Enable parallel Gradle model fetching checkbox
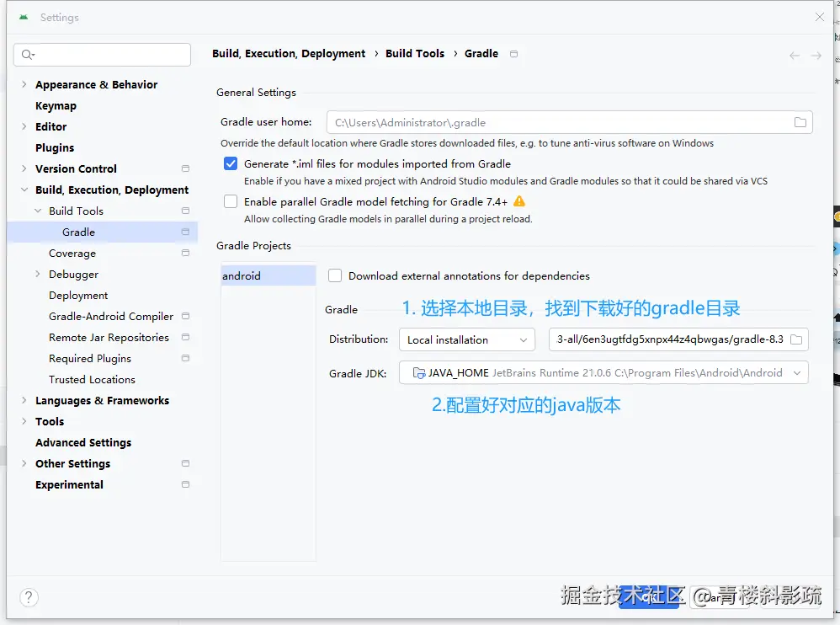 point(231,201)
